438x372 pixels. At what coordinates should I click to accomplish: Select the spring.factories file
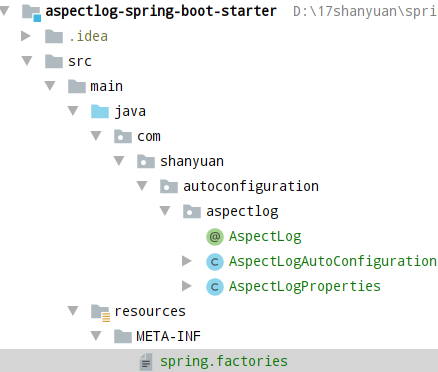(x=224, y=362)
